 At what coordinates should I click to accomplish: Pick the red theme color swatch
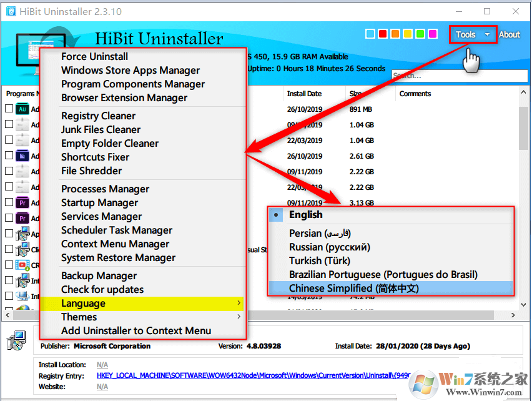pos(383,34)
